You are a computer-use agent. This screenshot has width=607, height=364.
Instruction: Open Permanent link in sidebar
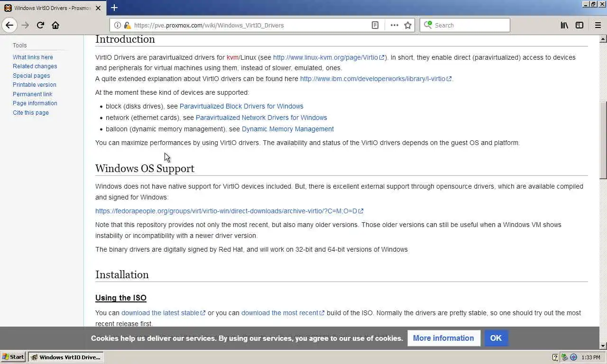coord(32,94)
